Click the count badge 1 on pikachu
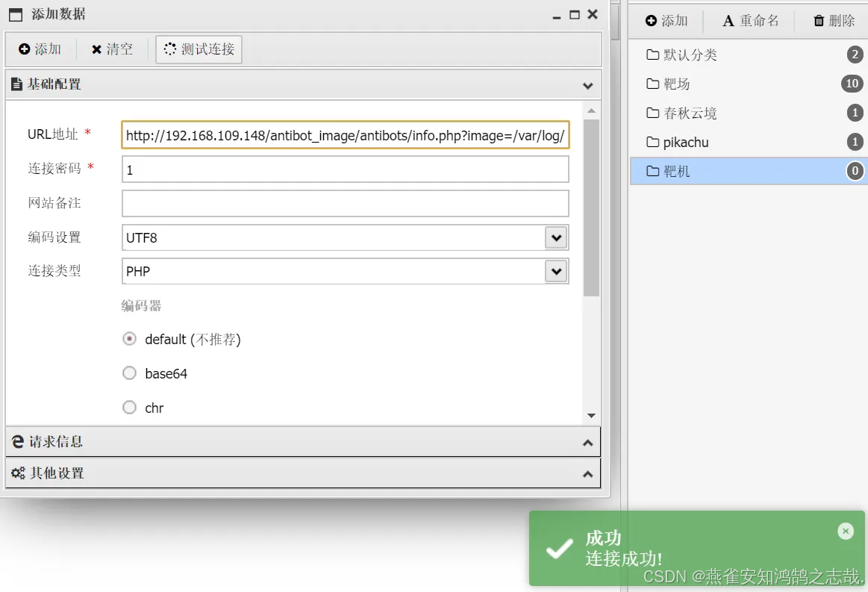The width and height of the screenshot is (868, 592). pyautogui.click(x=855, y=143)
